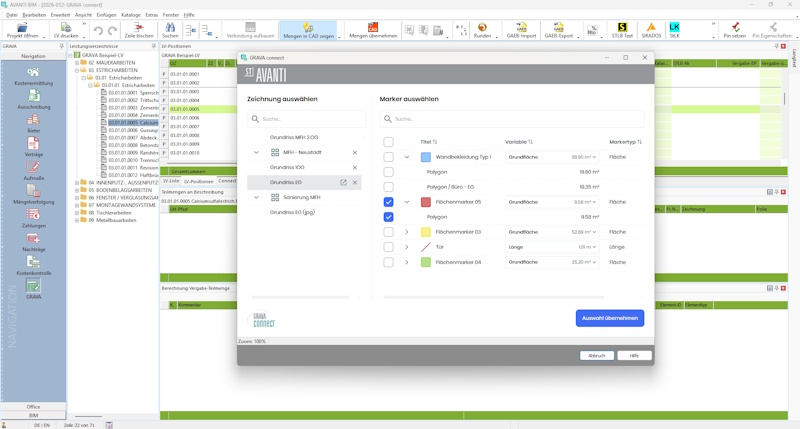This screenshot has width=800, height=429.
Task: Open Grundriss EG in external view icon
Action: pos(343,182)
